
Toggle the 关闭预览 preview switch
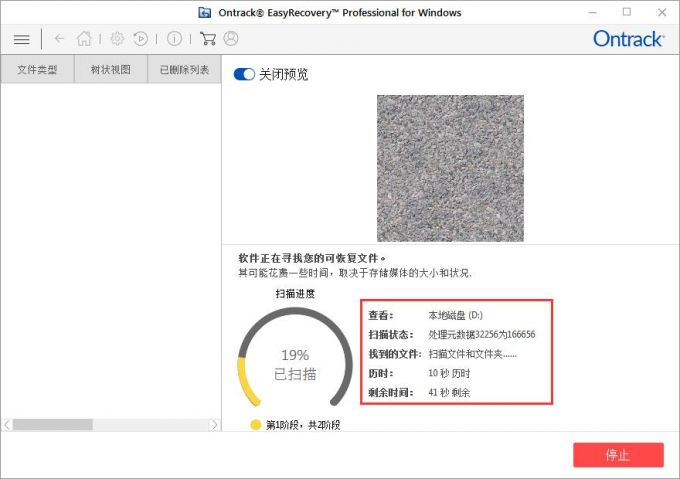[244, 74]
